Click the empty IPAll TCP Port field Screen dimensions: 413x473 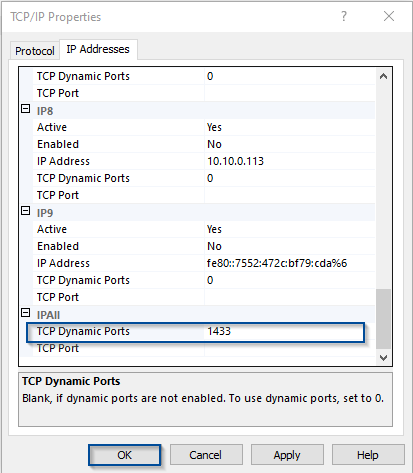289,348
